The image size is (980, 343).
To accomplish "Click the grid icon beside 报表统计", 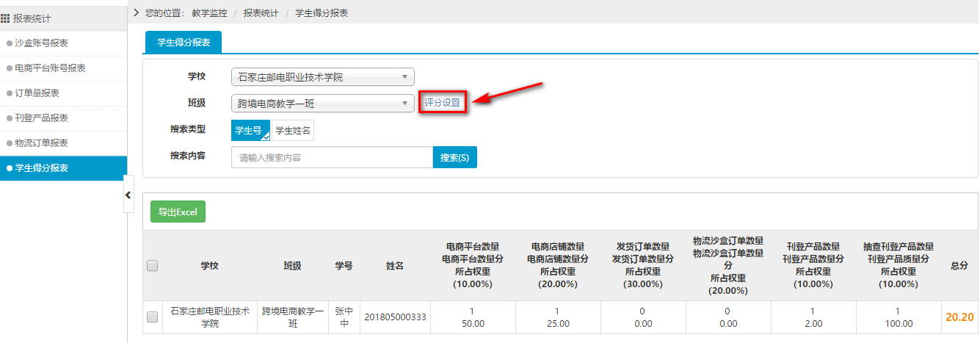I will [7, 18].
